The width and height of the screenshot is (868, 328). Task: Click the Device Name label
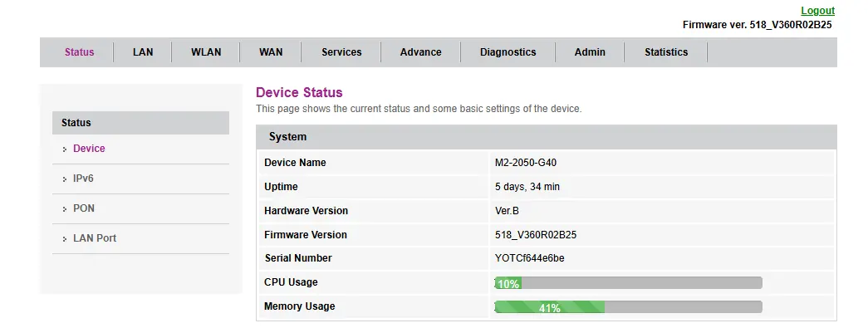pyautogui.click(x=295, y=163)
